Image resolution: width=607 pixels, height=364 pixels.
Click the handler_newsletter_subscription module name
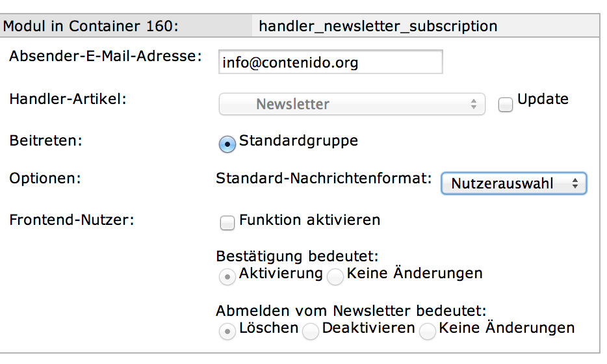[378, 27]
